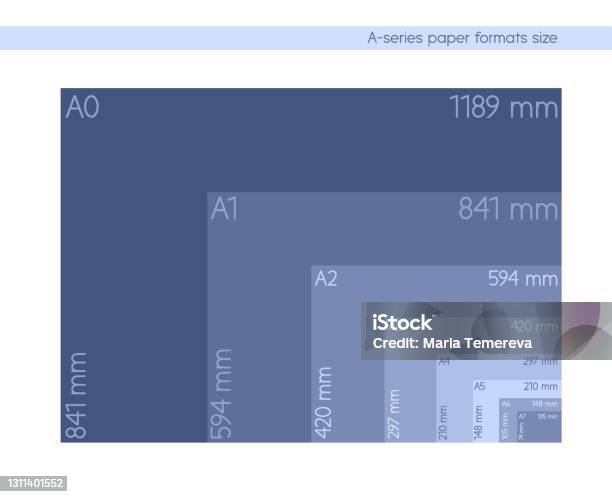Click the vertical "105 mm" A6 height

[x=505, y=426]
